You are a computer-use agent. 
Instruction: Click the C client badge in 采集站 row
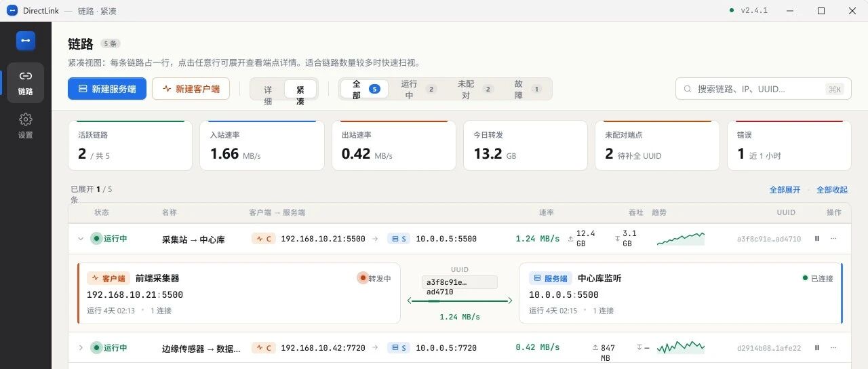[263, 239]
